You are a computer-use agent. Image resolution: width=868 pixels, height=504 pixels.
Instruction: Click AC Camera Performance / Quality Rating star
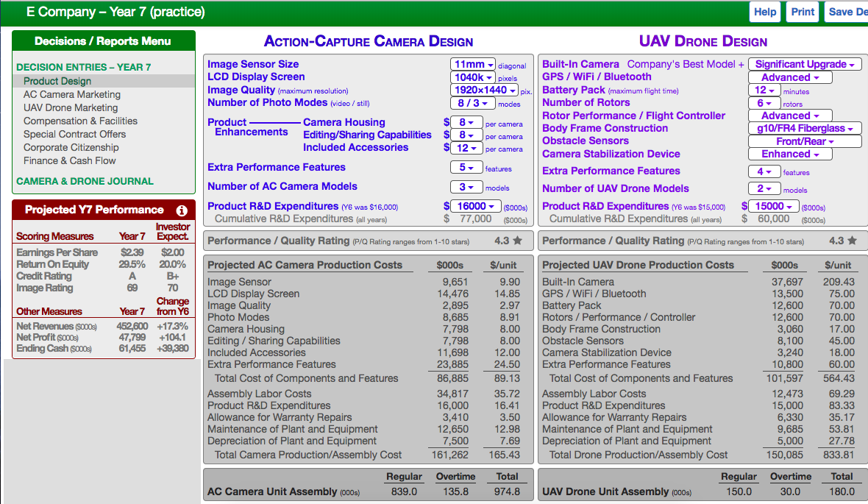tap(518, 241)
